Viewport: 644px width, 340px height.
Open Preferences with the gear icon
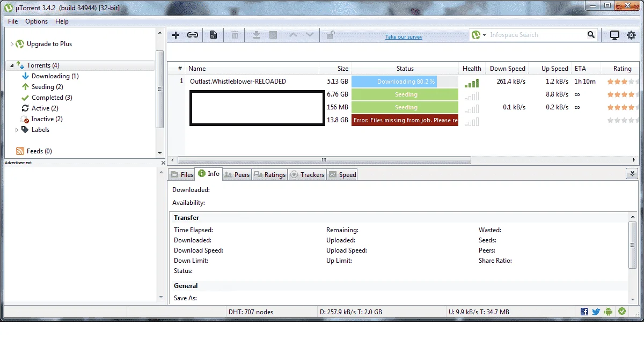[x=631, y=35]
